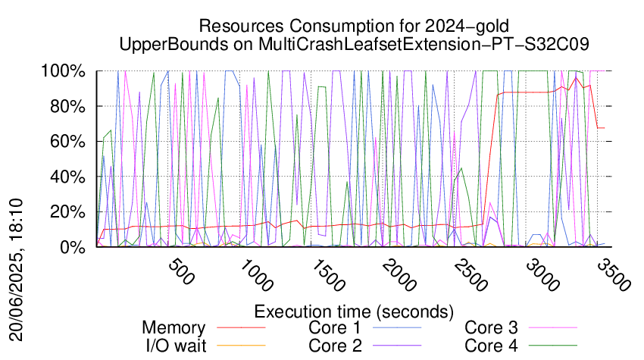Click the 2500 x-axis tick label
The height and width of the screenshot is (360, 644).
point(470,275)
